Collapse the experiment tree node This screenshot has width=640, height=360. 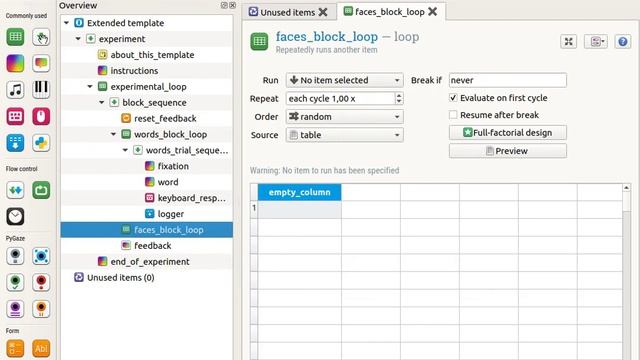point(78,39)
